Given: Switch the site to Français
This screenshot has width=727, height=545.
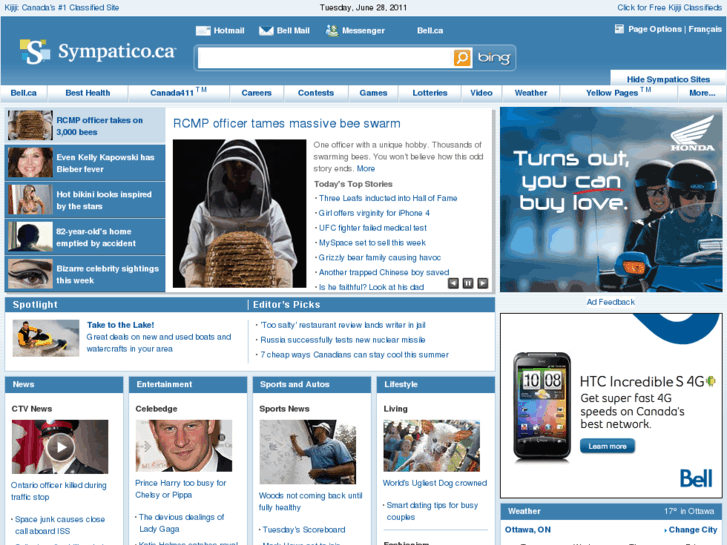Looking at the screenshot, I should (x=705, y=29).
